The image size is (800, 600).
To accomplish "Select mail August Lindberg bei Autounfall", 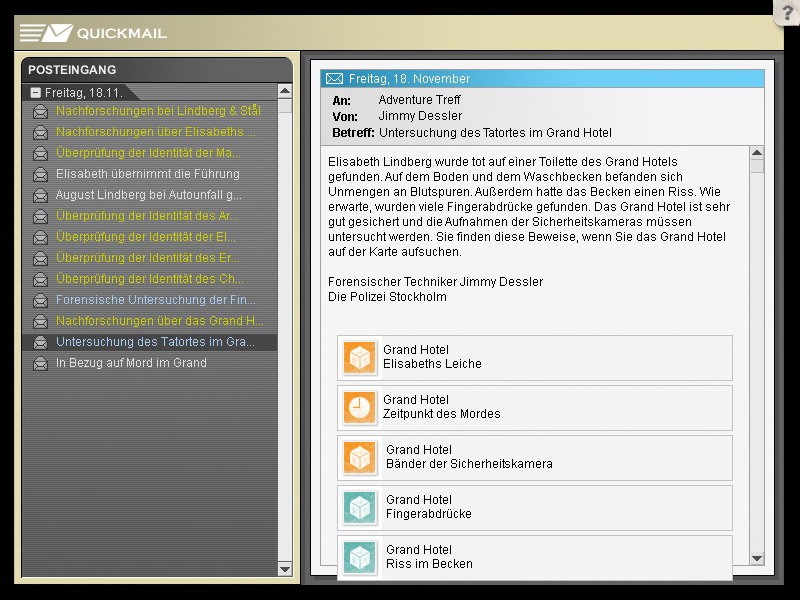I will [x=148, y=195].
